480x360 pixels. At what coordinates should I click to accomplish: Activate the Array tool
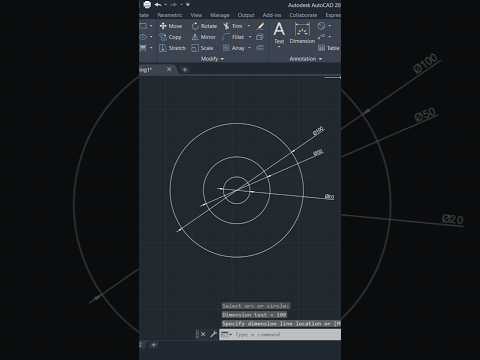[x=234, y=48]
